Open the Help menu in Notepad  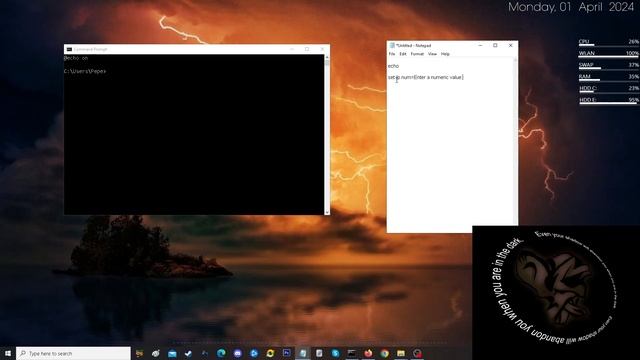(x=445, y=54)
